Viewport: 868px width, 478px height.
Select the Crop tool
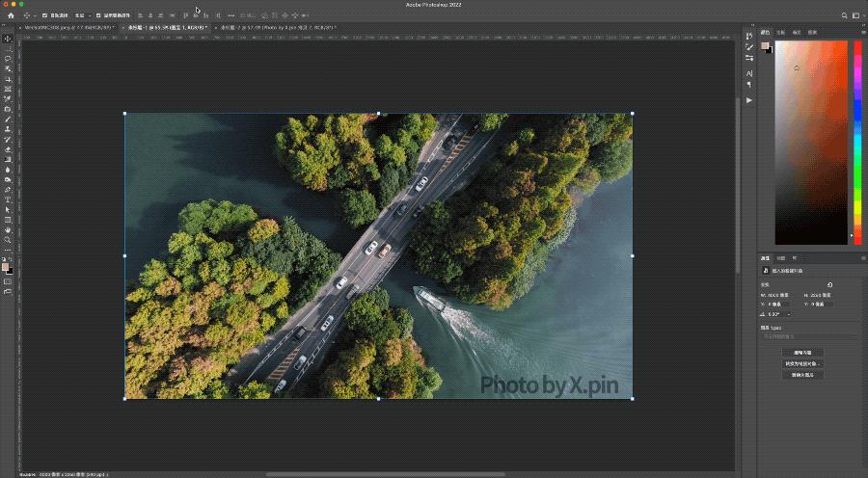pos(8,79)
